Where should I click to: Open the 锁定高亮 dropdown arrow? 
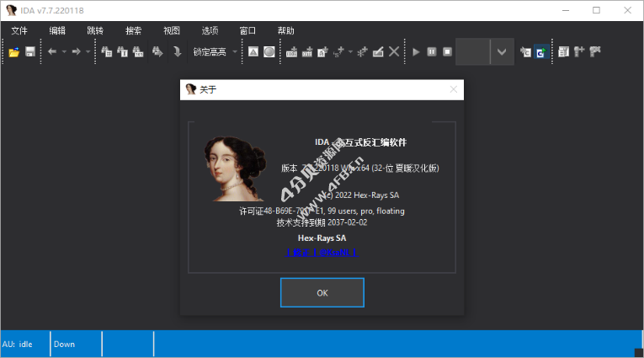[x=235, y=51]
